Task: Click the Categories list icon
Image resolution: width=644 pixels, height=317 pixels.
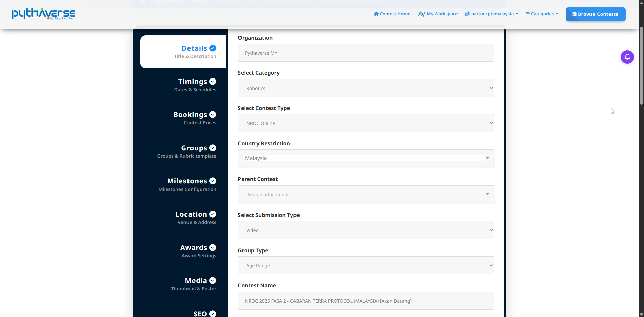Action: coord(527,14)
